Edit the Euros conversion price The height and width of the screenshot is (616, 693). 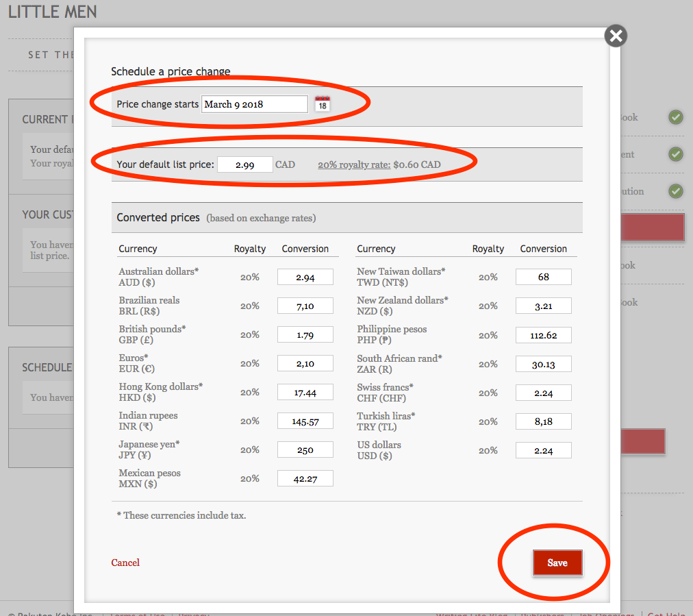pos(305,363)
